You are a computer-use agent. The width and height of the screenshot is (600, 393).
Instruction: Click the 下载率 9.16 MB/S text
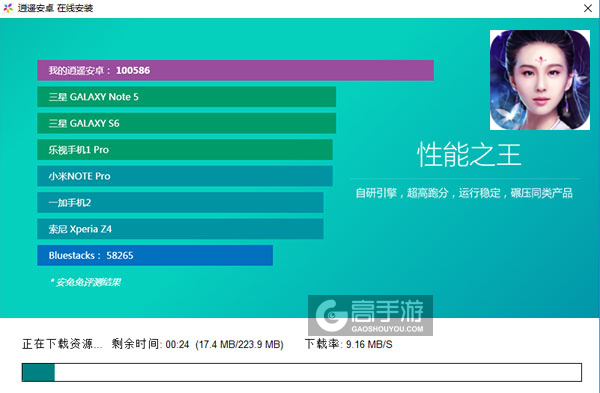pos(349,344)
